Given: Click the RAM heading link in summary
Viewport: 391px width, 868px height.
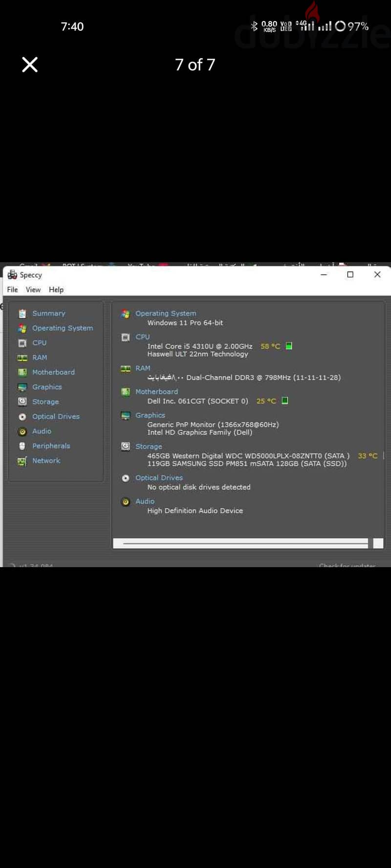Looking at the screenshot, I should tap(143, 368).
